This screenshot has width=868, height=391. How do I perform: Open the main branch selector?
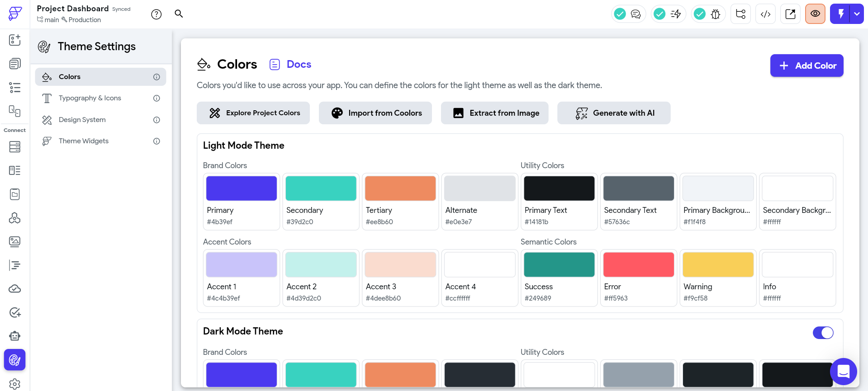point(48,20)
